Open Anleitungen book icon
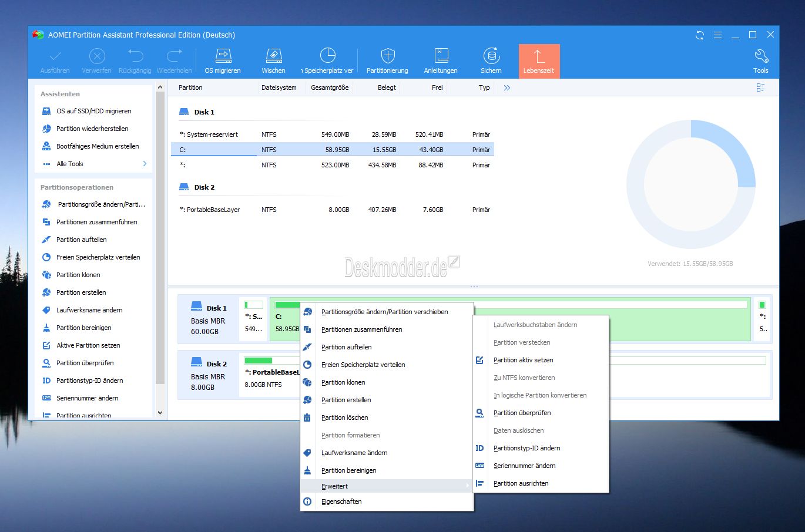The height and width of the screenshot is (532, 805). tap(441, 56)
